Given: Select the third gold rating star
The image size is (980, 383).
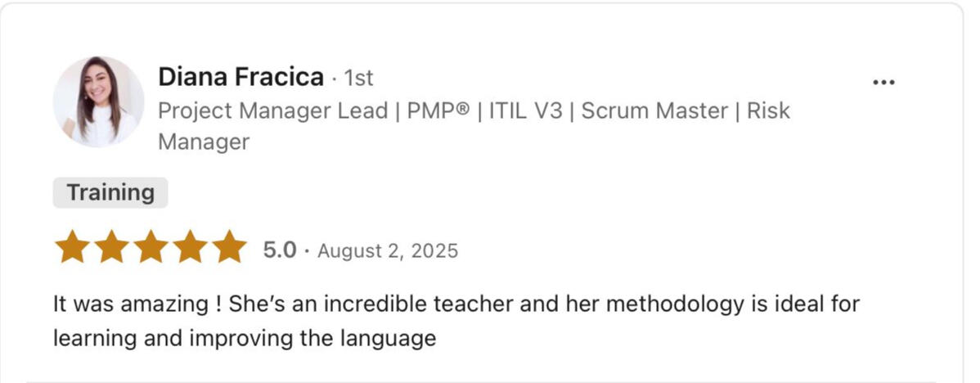Looking at the screenshot, I should pos(151,247).
